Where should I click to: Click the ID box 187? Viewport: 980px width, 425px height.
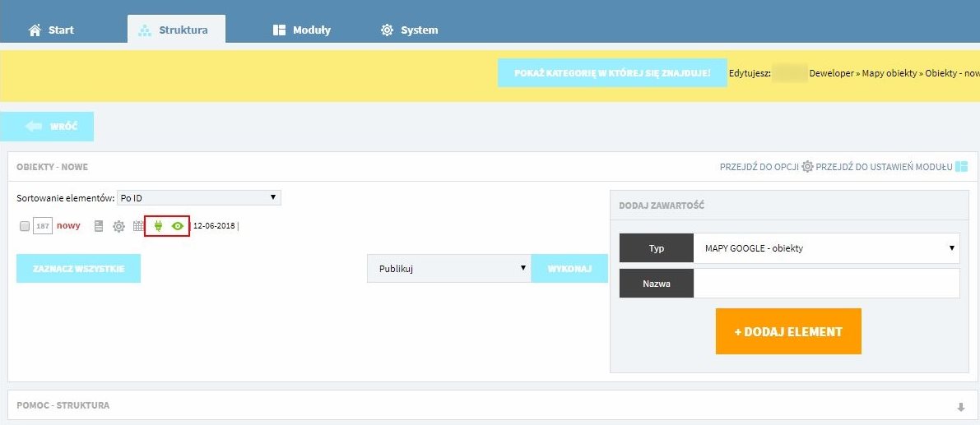(x=43, y=226)
